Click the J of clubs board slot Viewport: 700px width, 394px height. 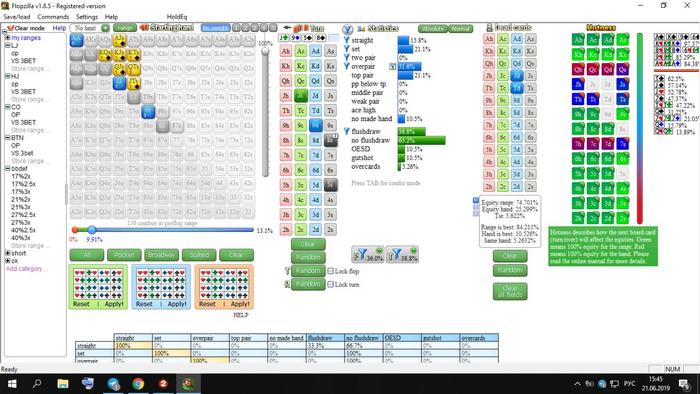click(x=284, y=37)
